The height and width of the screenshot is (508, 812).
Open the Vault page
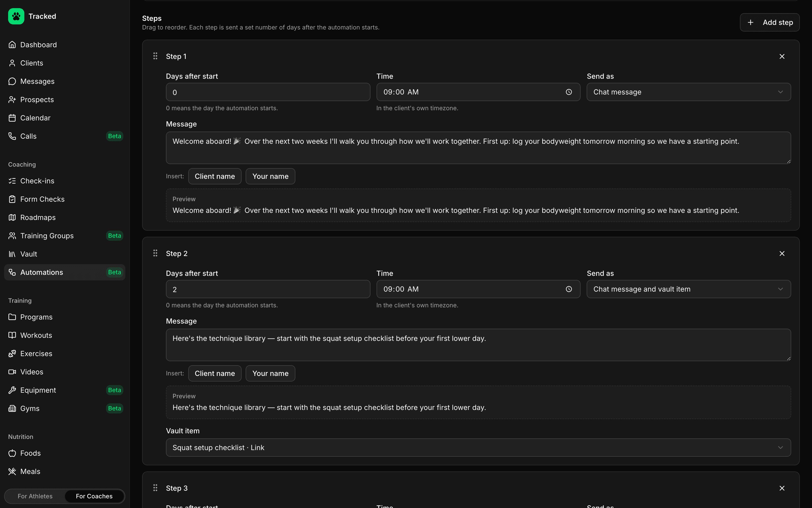(64, 254)
